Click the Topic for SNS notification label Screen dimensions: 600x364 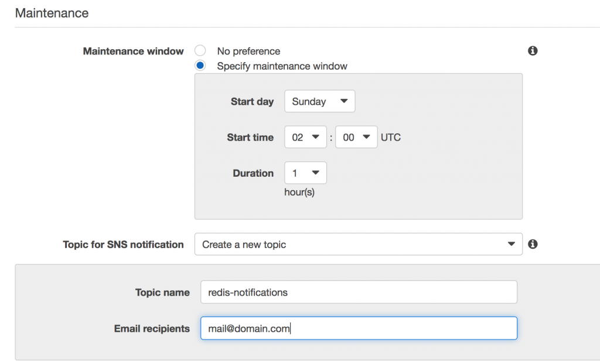pyautogui.click(x=123, y=244)
